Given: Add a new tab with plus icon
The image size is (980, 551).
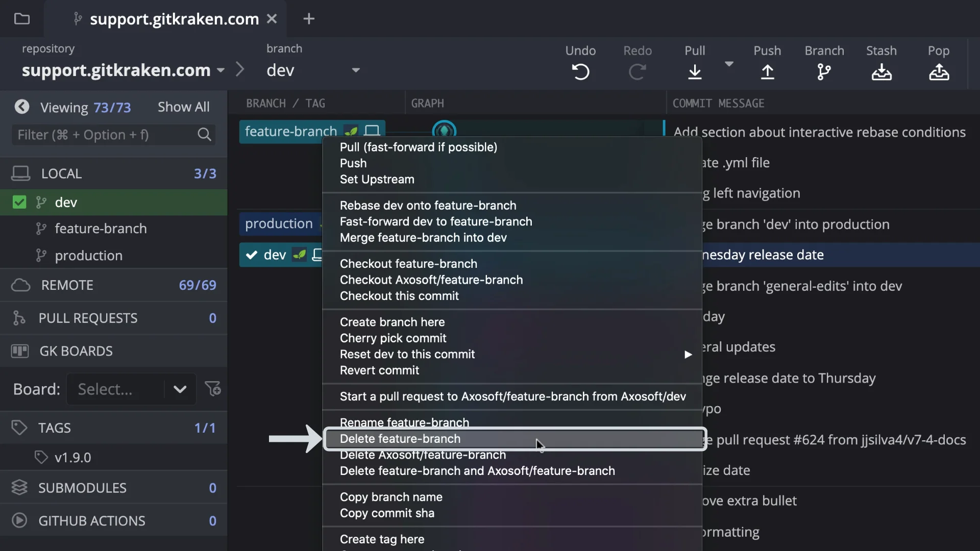Looking at the screenshot, I should (308, 19).
